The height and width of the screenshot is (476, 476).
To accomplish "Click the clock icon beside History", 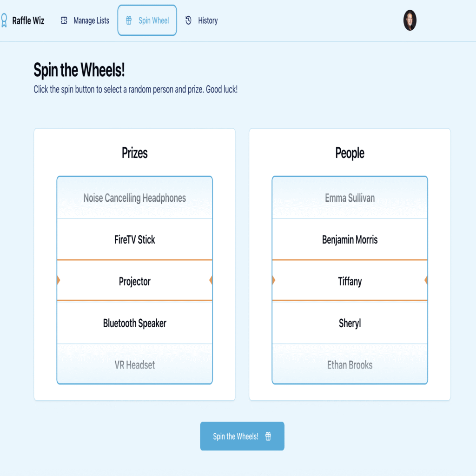I will (188, 20).
